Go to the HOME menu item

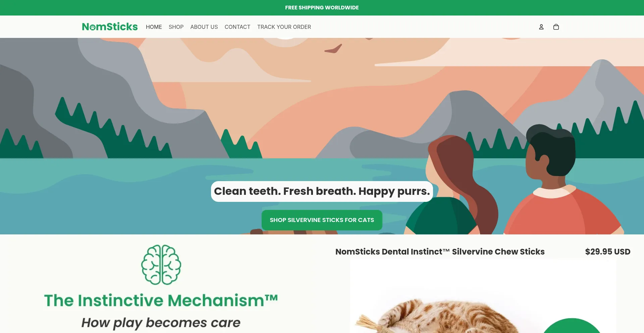(x=154, y=27)
